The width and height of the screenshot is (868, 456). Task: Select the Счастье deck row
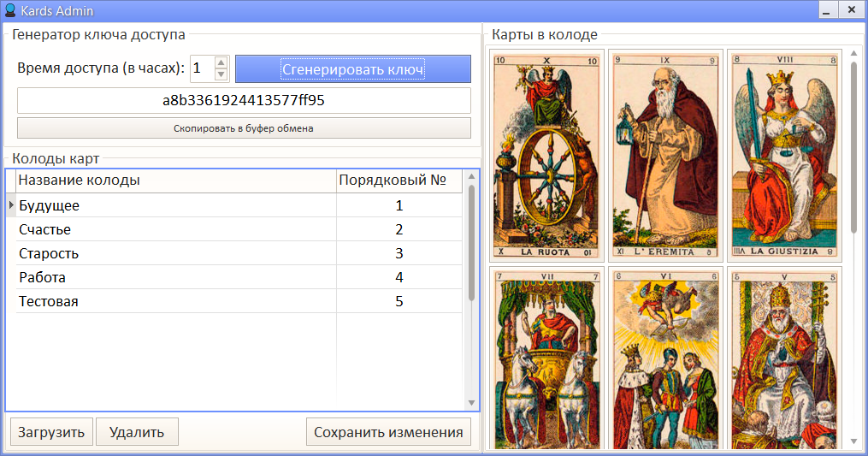point(239,229)
